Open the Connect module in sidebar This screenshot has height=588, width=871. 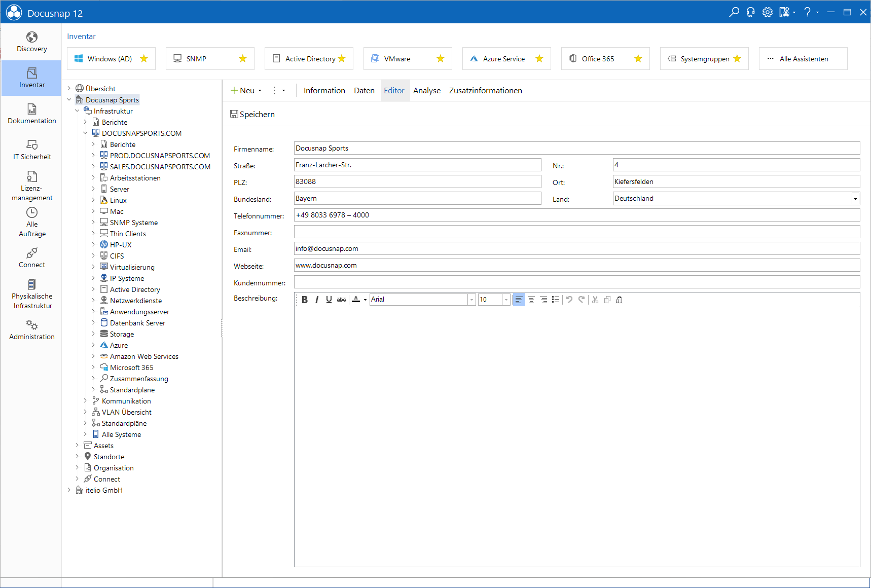tap(31, 258)
